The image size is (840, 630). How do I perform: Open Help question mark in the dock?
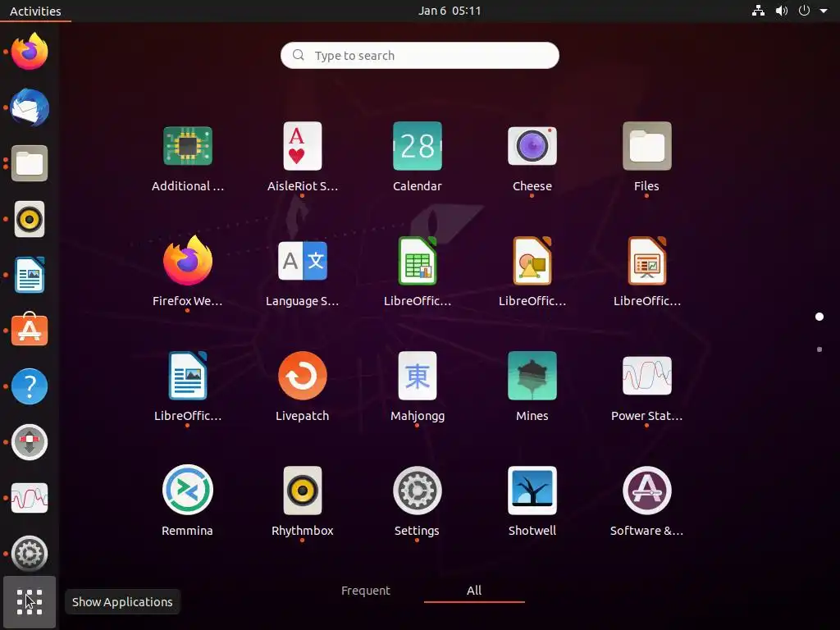(x=30, y=386)
